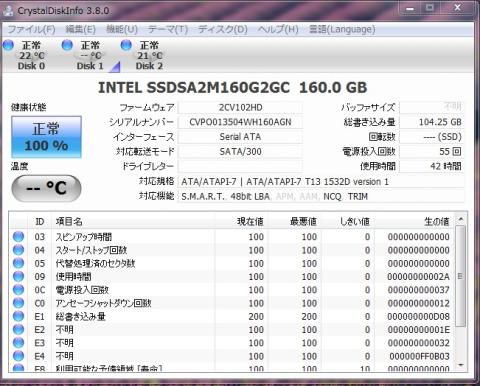The height and width of the screenshot is (386, 480).
Task: Select the スピンアップ時間 row name
Action: 84,237
